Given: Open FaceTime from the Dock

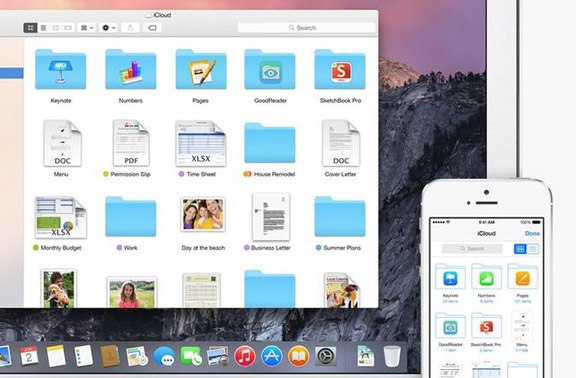Looking at the screenshot, I should point(191,356).
